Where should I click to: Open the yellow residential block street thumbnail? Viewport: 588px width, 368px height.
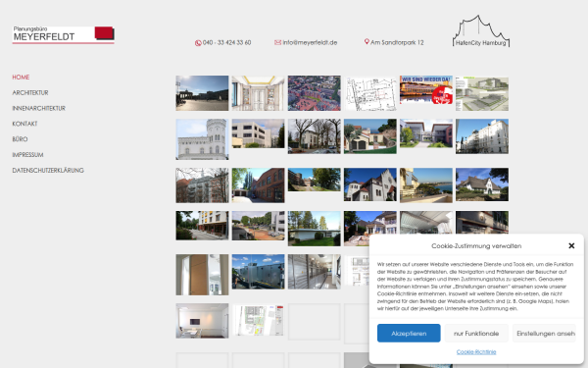pyautogui.click(x=202, y=226)
